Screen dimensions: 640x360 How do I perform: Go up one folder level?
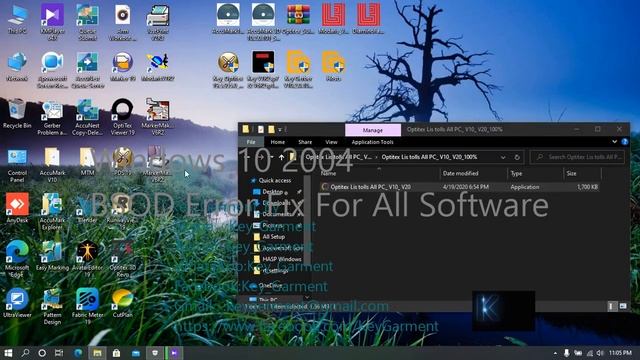[x=281, y=157]
